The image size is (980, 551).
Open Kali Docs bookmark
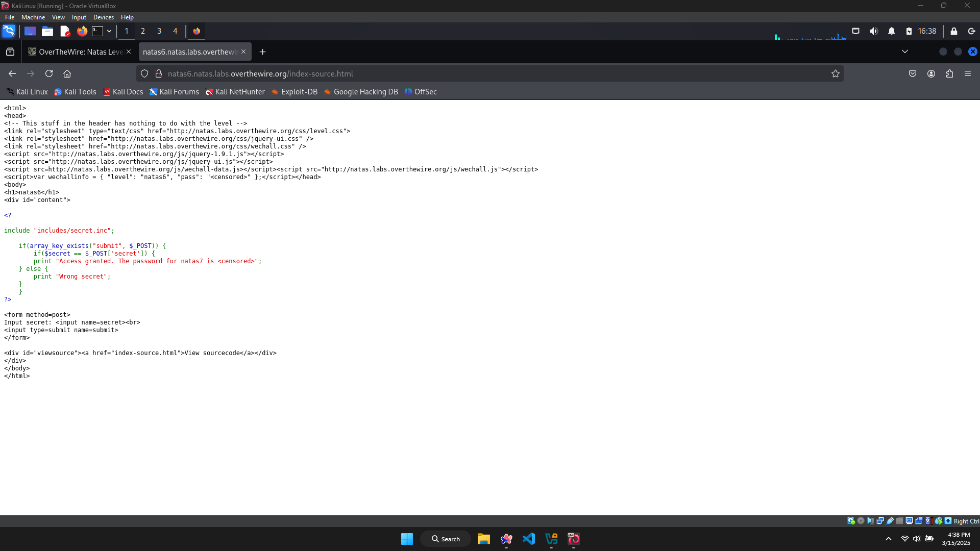[123, 92]
